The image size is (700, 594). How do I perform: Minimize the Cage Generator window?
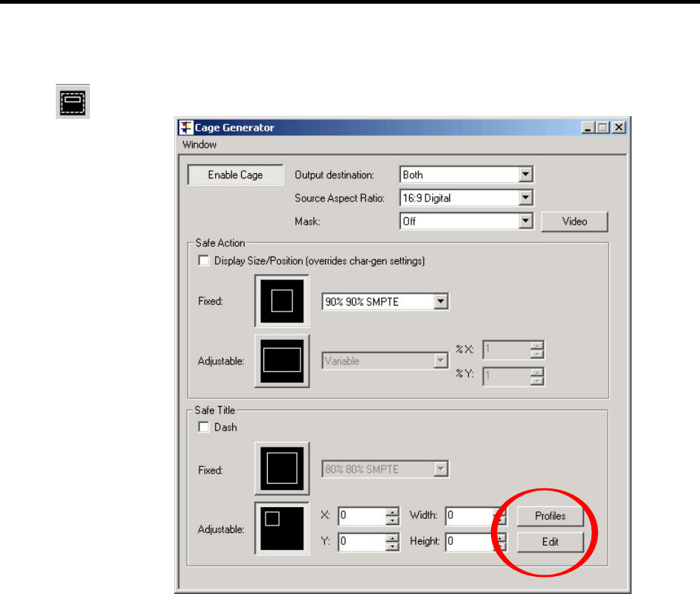click(588, 128)
